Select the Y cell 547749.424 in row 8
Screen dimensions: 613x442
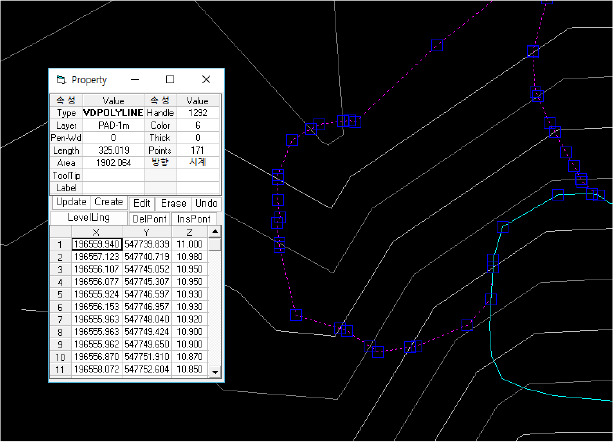pyautogui.click(x=147, y=332)
